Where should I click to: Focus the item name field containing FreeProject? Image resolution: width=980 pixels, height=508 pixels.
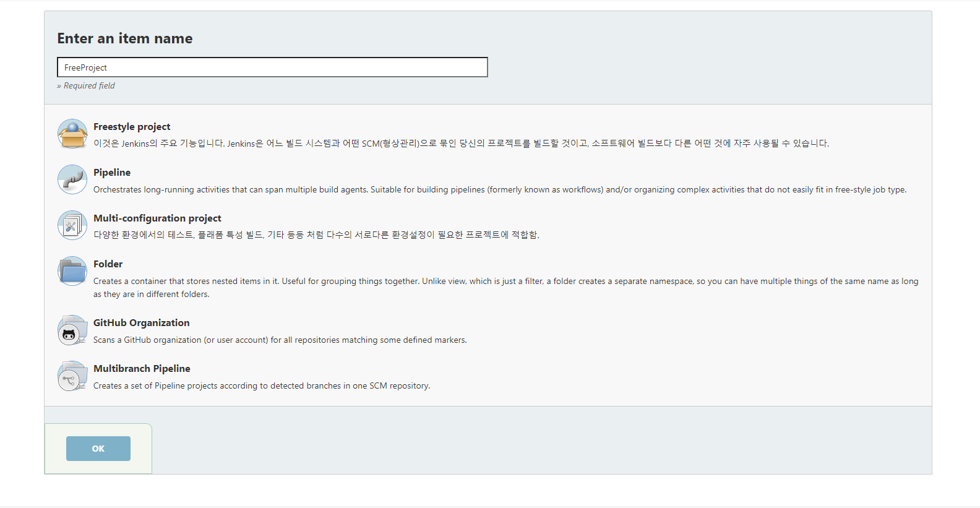click(x=272, y=67)
